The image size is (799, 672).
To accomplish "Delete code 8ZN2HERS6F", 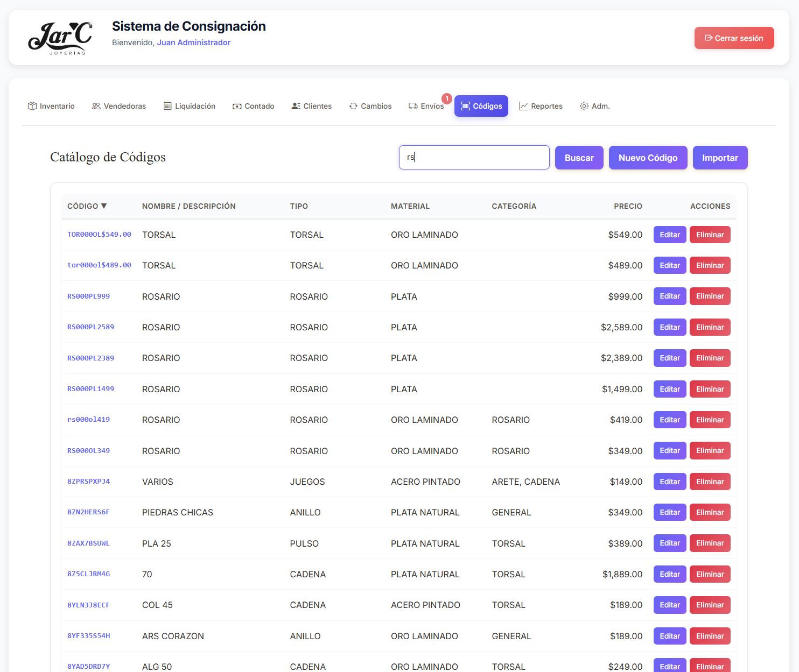I will pos(710,512).
